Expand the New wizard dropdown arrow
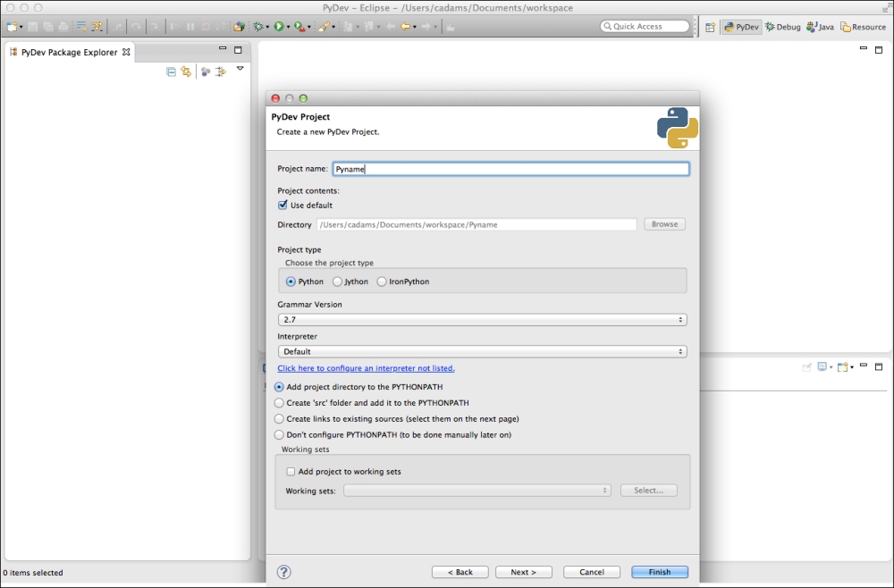Screen dimensions: 894x588 21,28
